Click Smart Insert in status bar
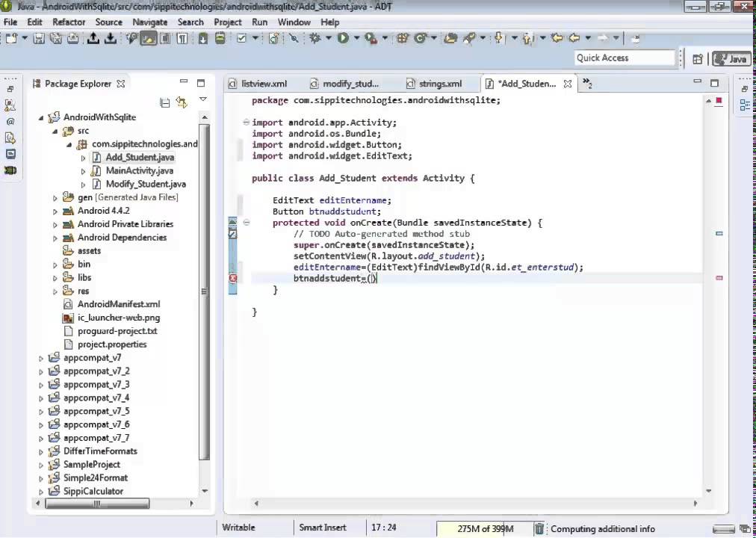Screen dimensions: 756x538 pyautogui.click(x=323, y=528)
